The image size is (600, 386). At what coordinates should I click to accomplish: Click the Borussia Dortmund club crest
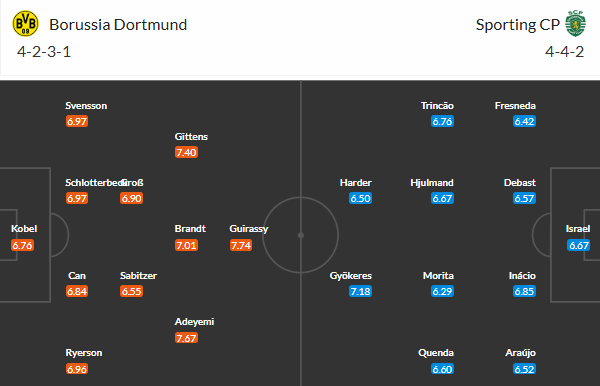point(25,24)
